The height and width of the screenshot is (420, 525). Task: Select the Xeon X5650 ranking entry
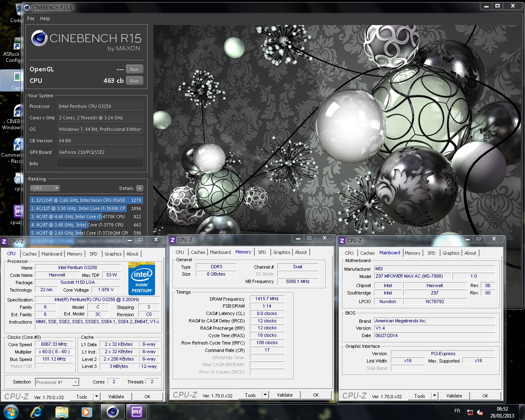86,200
